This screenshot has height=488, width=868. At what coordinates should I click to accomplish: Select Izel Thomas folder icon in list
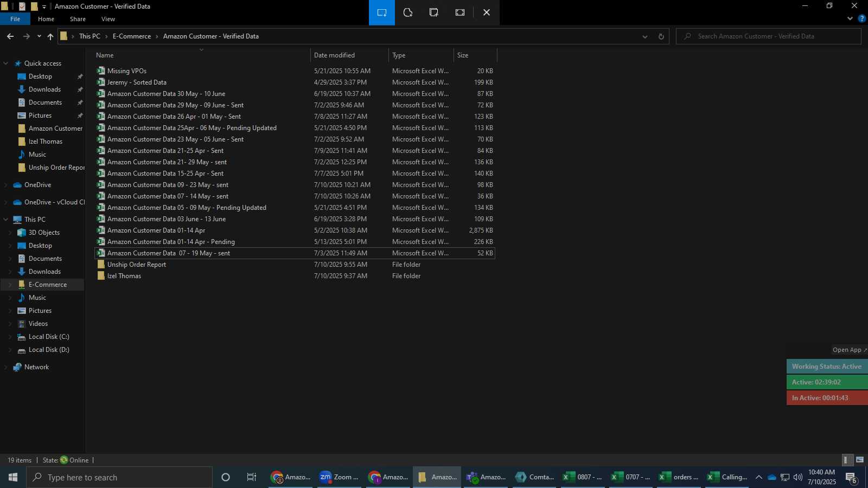[x=101, y=276]
